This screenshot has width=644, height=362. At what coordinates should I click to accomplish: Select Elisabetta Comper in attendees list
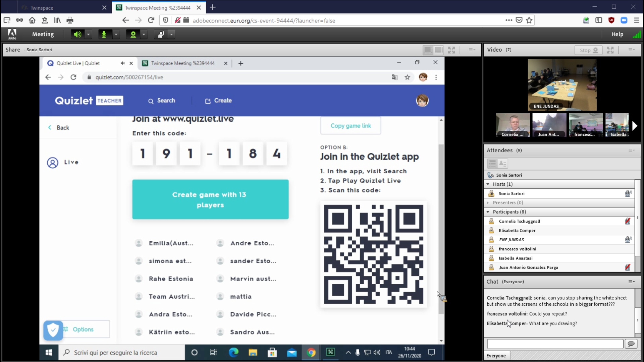click(x=559, y=231)
